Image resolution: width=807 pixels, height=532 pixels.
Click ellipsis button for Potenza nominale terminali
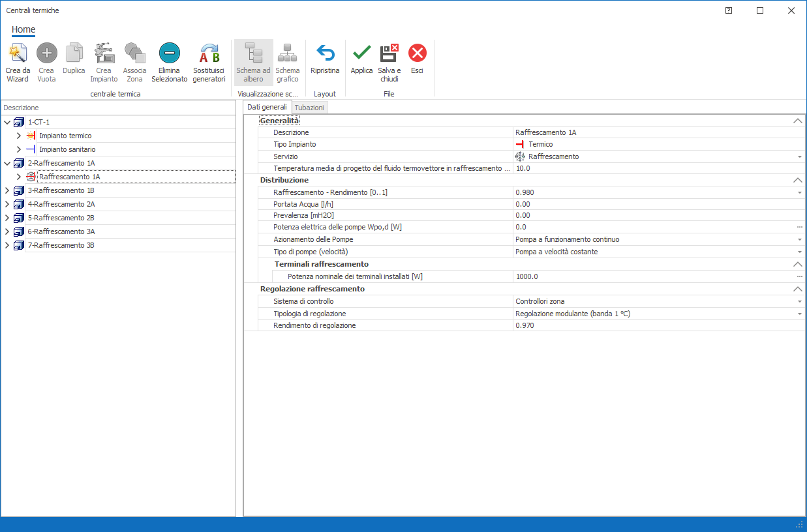[799, 276]
